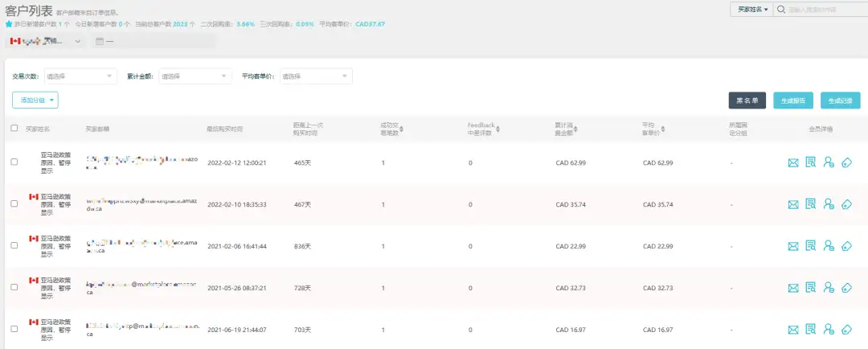
Task: Click the date range input field
Action: (152, 41)
